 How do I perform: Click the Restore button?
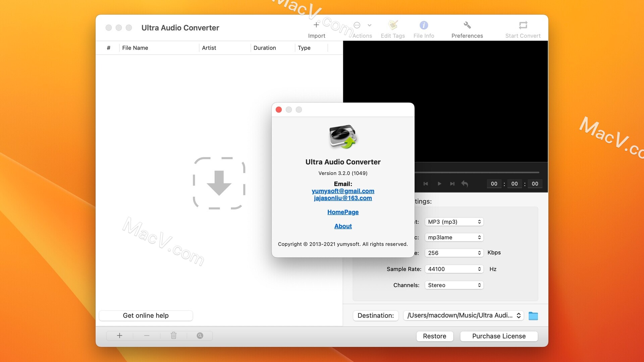click(x=435, y=336)
